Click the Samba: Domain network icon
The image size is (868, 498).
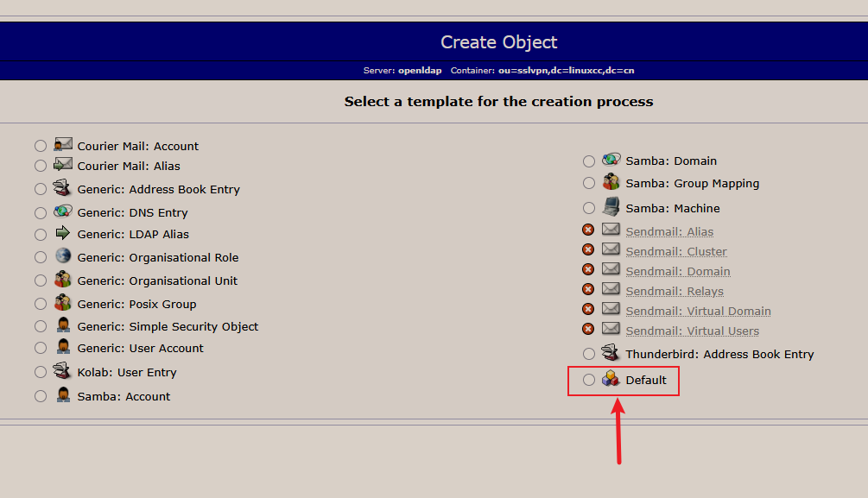pyautogui.click(x=611, y=160)
